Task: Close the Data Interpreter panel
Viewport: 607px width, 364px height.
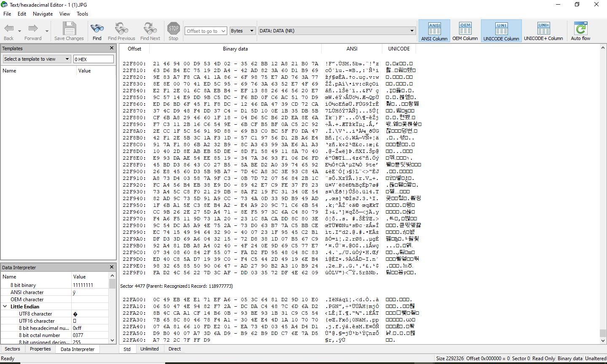Action: 112,267
